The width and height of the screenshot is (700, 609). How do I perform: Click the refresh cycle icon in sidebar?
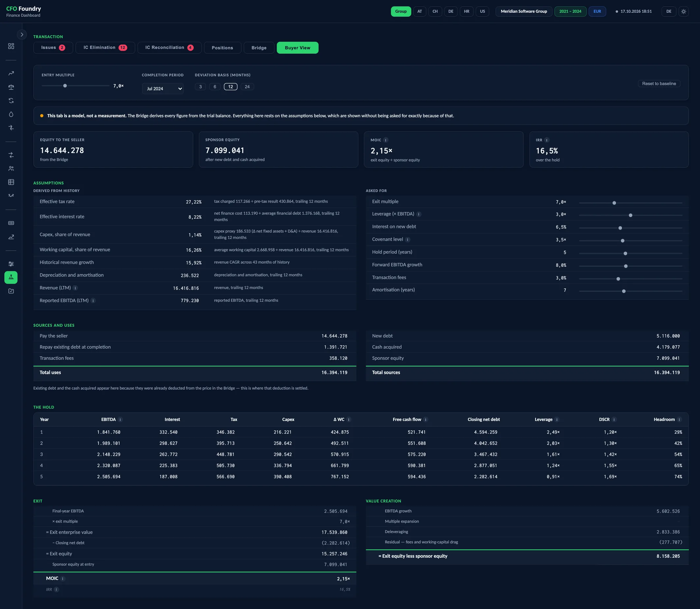click(11, 100)
